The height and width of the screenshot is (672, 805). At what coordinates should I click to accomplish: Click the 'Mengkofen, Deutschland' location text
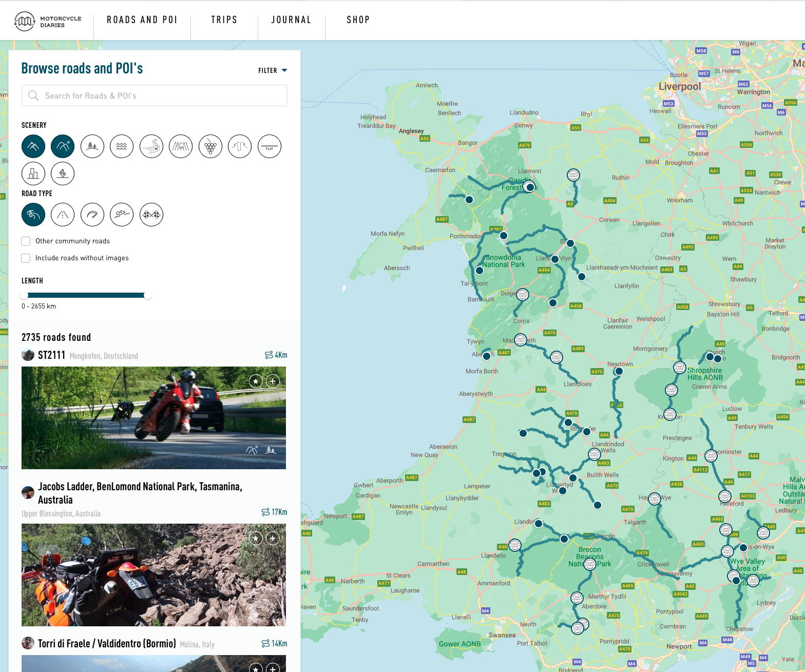pos(104,356)
